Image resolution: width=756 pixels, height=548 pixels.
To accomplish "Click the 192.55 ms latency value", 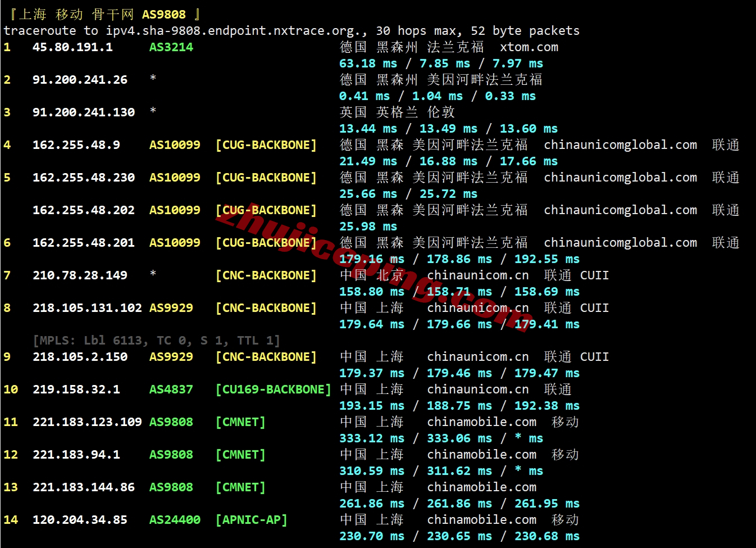I will [x=547, y=259].
